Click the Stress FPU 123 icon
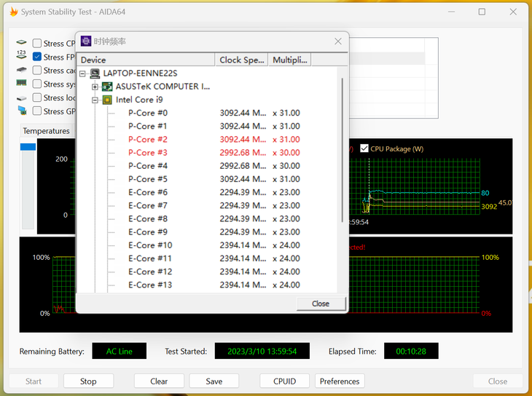This screenshot has width=532, height=396. [x=21, y=55]
